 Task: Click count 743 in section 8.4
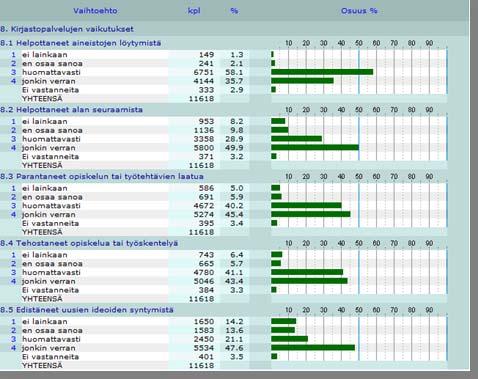point(206,255)
